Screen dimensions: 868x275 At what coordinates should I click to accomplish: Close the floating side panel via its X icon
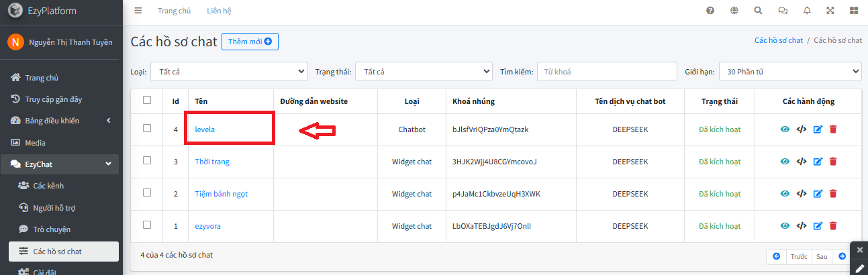click(x=860, y=250)
